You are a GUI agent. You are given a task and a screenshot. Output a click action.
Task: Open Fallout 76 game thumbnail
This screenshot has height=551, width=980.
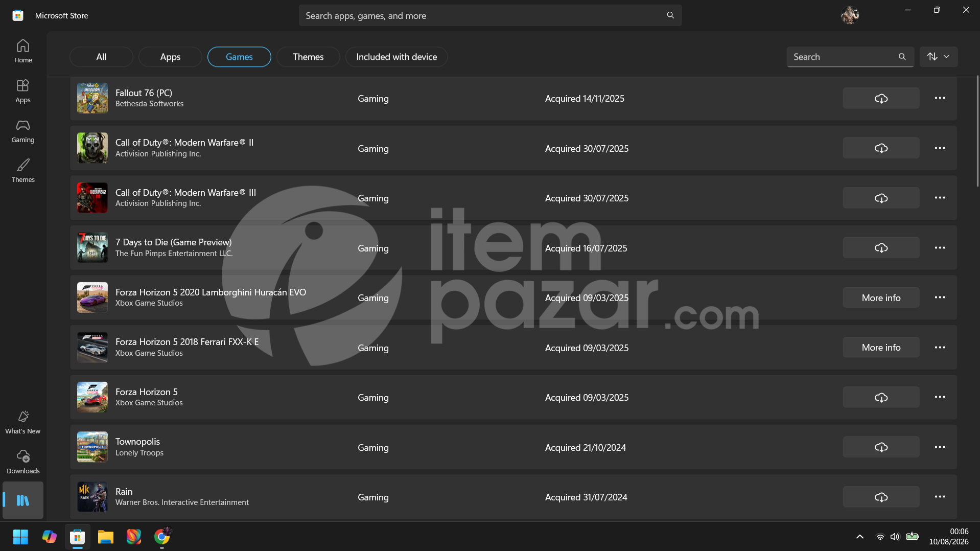pyautogui.click(x=92, y=98)
